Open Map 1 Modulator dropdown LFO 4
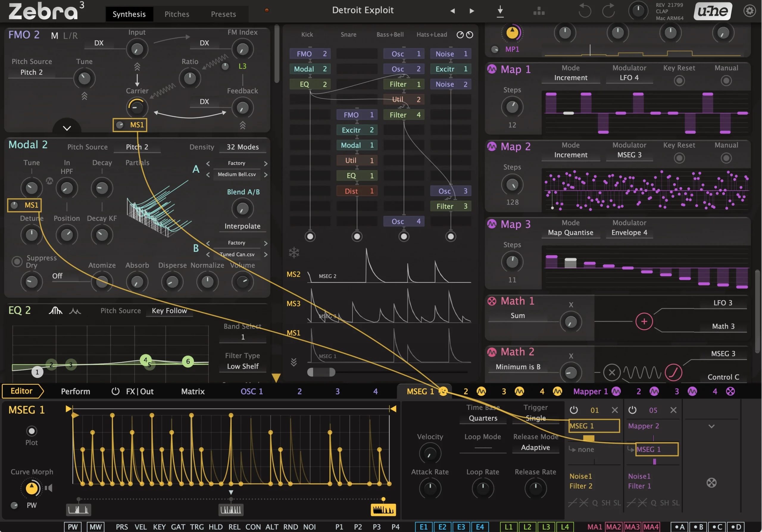Viewport: 762px width, 532px height. (629, 78)
